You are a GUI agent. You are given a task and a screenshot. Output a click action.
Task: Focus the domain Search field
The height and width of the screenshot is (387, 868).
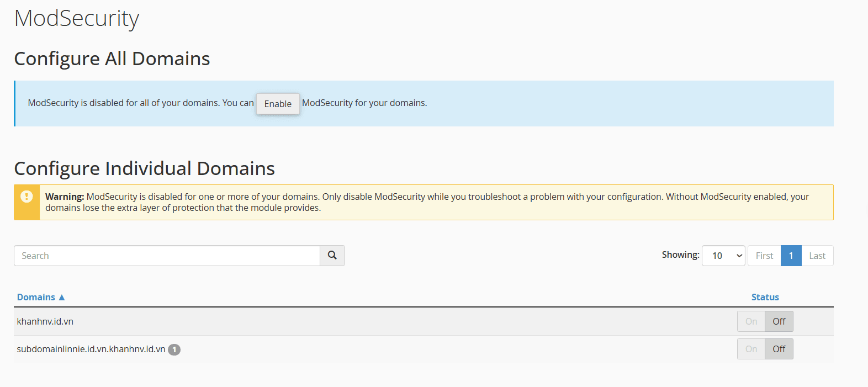point(167,256)
